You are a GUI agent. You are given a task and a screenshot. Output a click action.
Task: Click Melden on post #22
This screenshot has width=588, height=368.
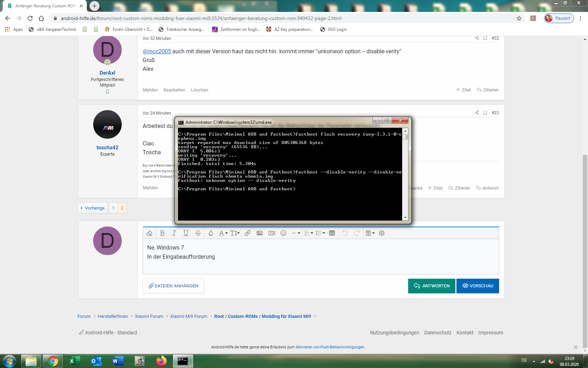[x=150, y=90]
